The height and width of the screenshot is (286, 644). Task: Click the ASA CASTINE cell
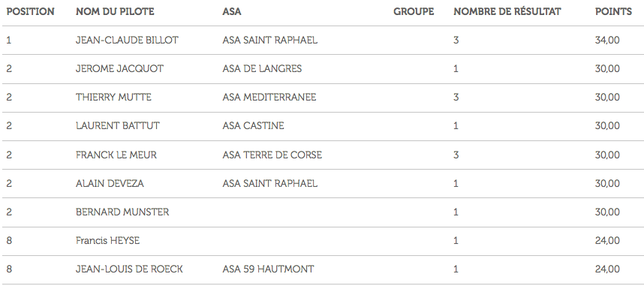coord(253,126)
